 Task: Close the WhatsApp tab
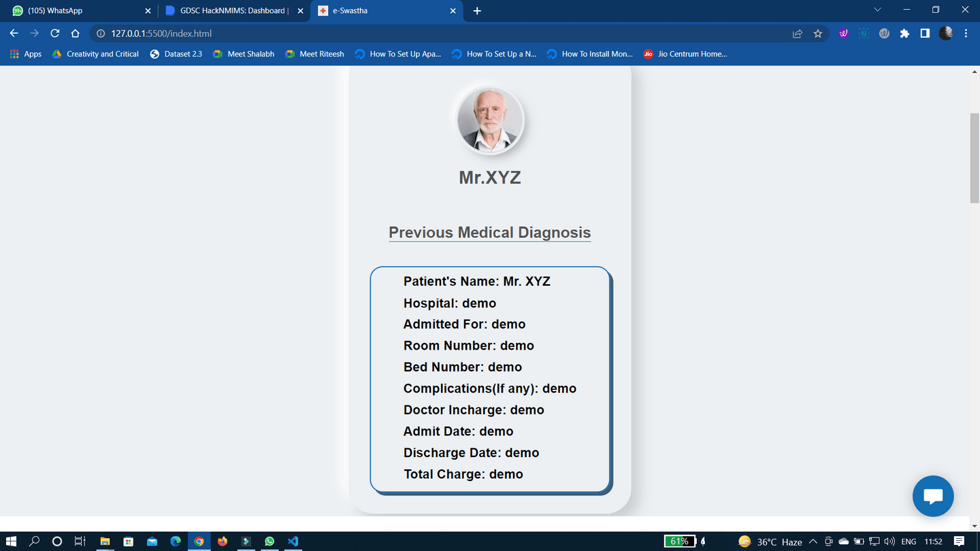coord(148,11)
